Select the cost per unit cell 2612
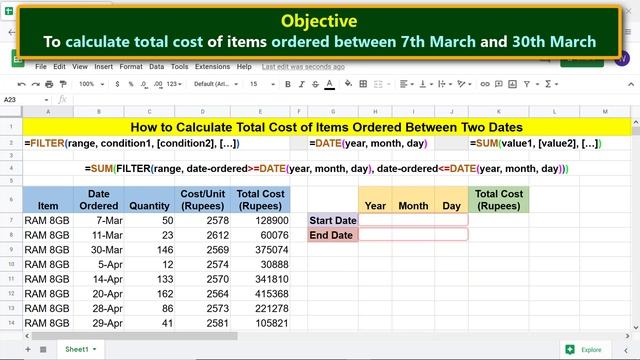The image size is (640, 360). click(x=202, y=235)
